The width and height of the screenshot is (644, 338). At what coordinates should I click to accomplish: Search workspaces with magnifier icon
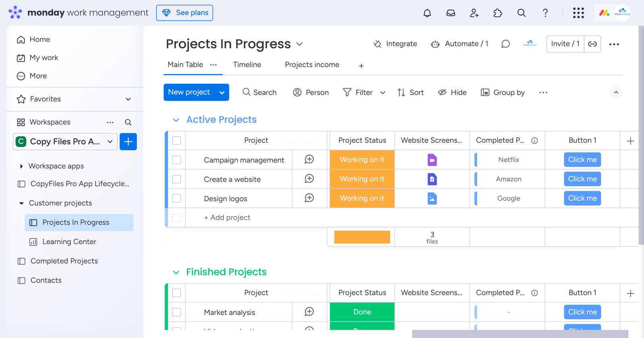coord(128,122)
